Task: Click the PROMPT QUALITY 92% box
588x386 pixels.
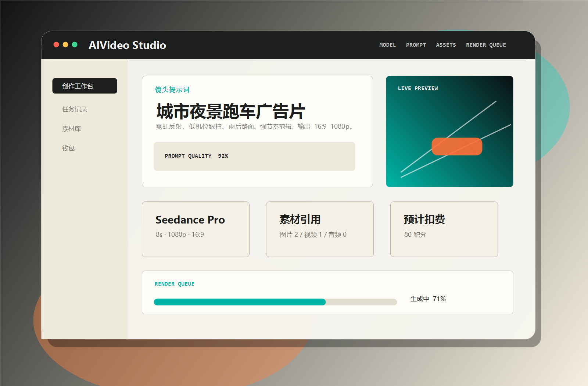Action: pos(254,156)
